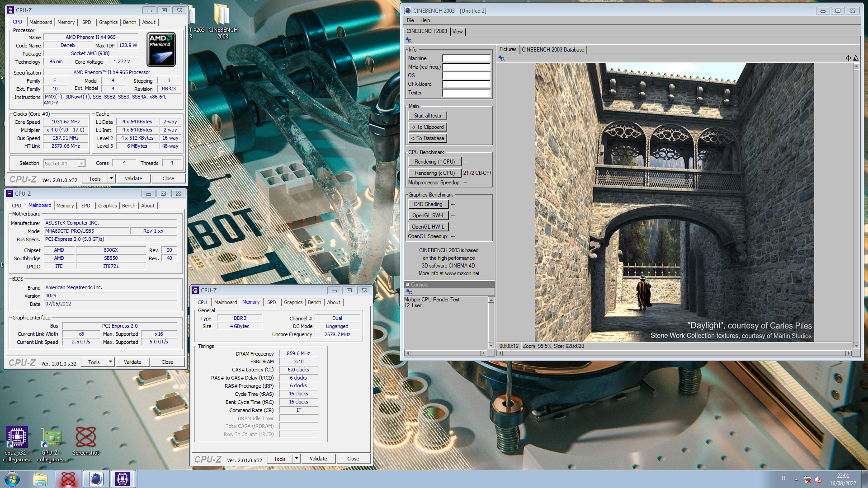Click the clock showing 22:01
The width and height of the screenshot is (868, 488).
[x=843, y=476]
